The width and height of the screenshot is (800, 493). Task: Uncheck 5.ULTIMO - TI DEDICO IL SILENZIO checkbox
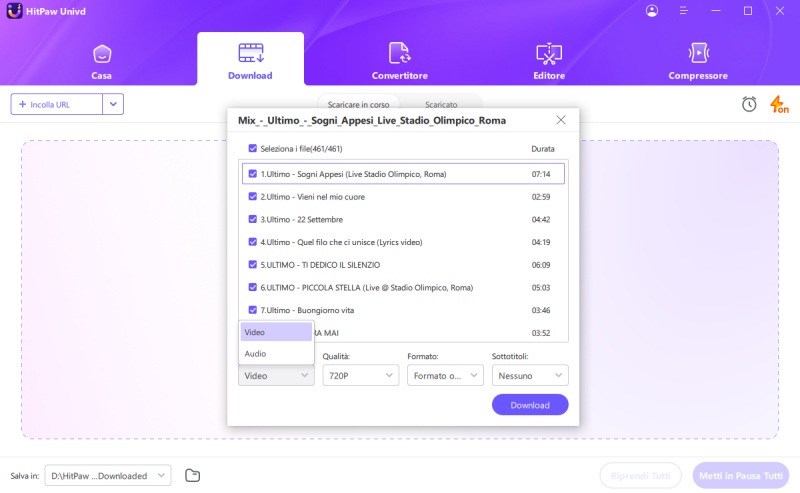pos(253,264)
